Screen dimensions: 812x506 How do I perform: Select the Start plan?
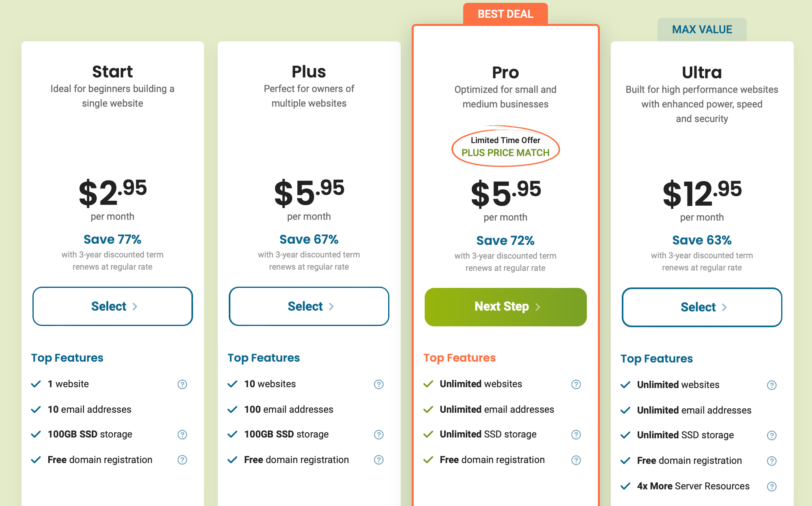pos(113,307)
